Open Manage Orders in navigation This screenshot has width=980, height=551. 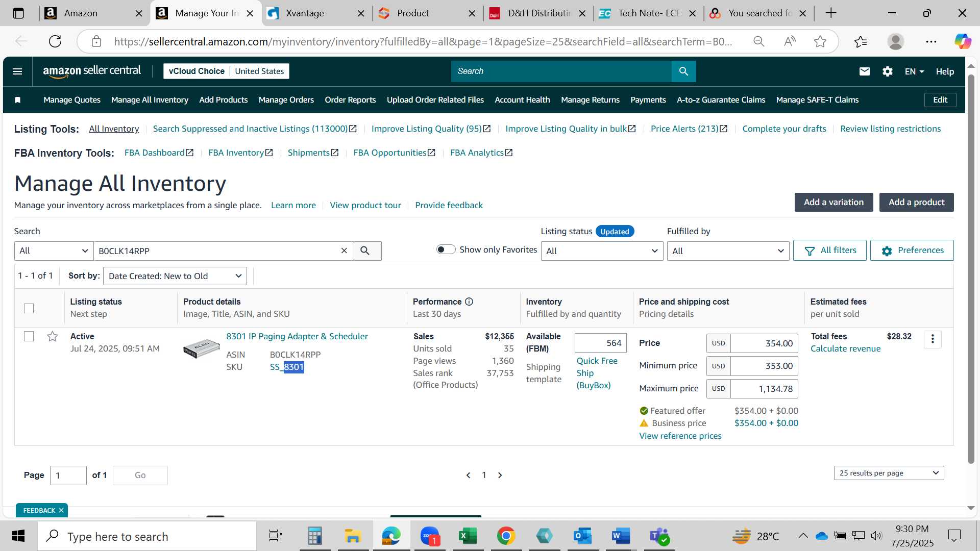click(x=286, y=100)
